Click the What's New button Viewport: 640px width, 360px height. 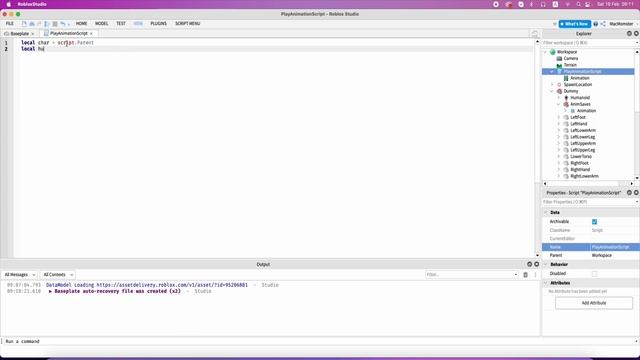(x=575, y=24)
